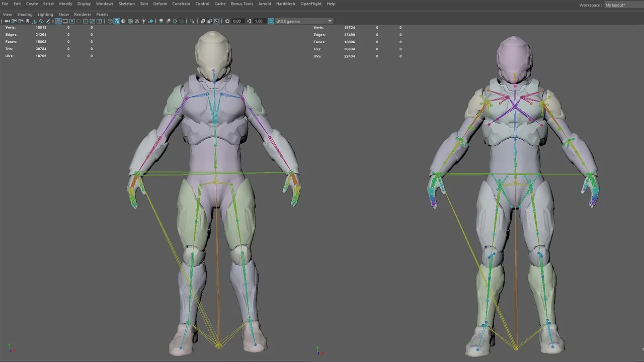Click the Resolution Gate icon
Viewport: 644px width, 362px height.
click(x=72, y=21)
